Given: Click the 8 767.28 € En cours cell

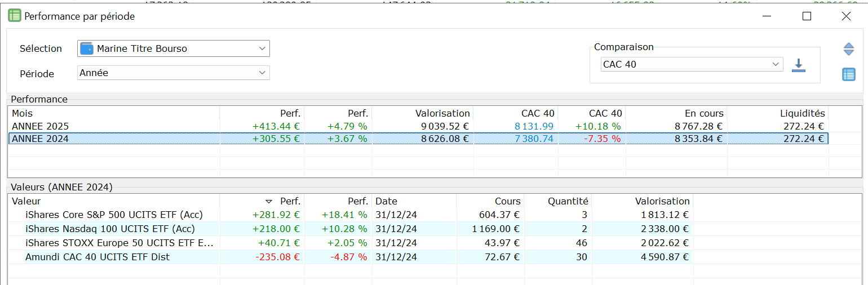Looking at the screenshot, I should click(x=698, y=126).
